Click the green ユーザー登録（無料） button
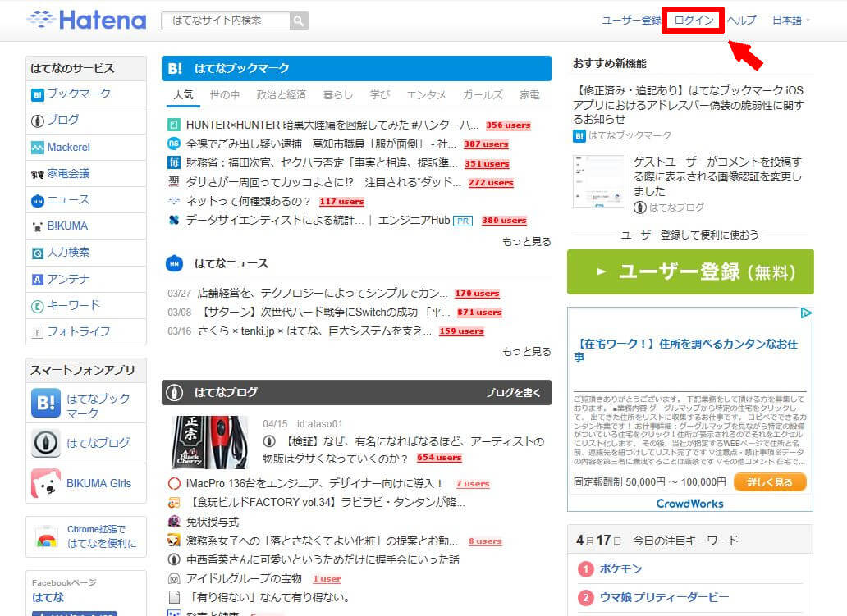This screenshot has height=616, width=847. tap(690, 272)
